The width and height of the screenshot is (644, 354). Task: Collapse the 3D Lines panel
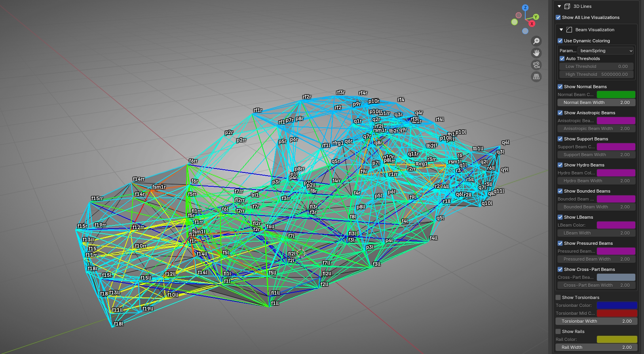(x=559, y=6)
